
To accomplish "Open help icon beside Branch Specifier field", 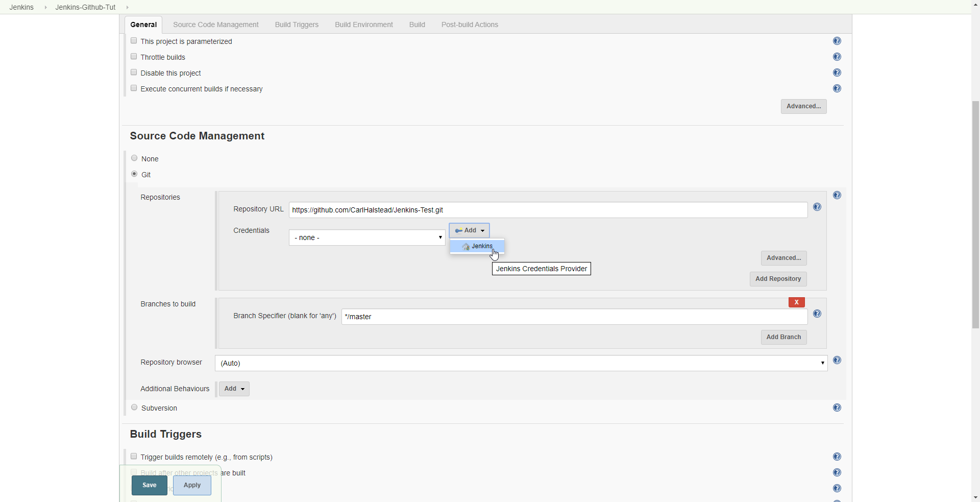I will point(817,314).
